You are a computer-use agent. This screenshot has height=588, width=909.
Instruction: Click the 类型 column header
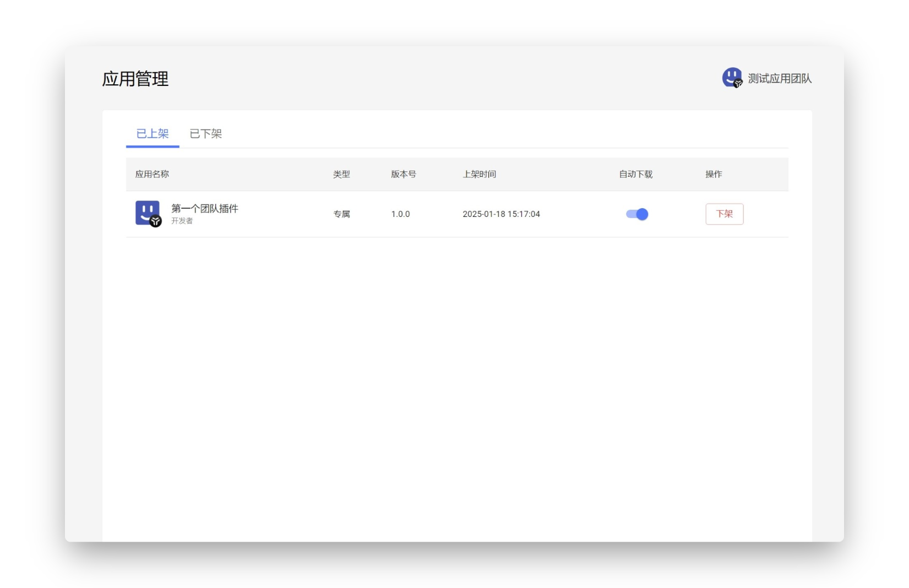click(341, 174)
